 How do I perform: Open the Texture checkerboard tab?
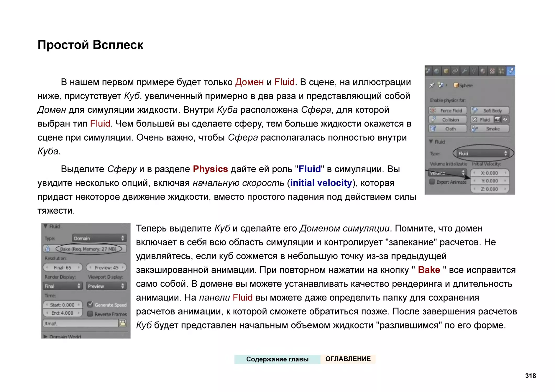492,71
